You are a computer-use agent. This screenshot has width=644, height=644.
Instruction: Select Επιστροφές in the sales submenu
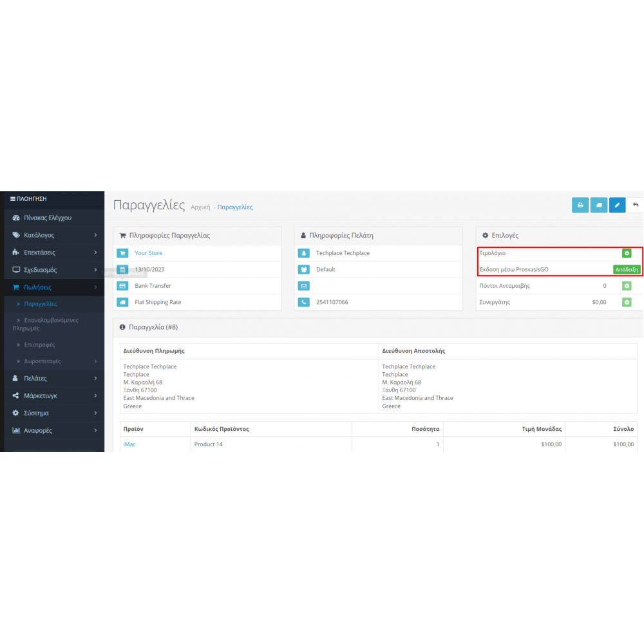(39, 345)
